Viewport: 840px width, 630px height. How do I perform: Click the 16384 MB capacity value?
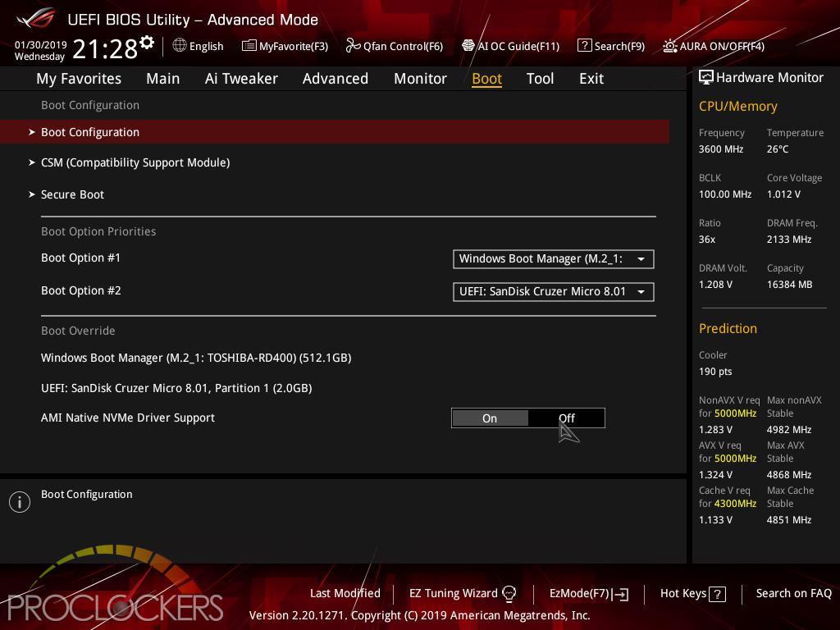[x=789, y=285]
